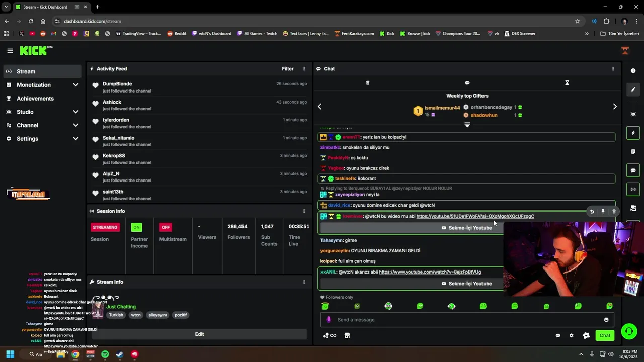Viewport: 644px width, 362px height.
Task: Open the Activity Feed Filter
Action: click(287, 69)
